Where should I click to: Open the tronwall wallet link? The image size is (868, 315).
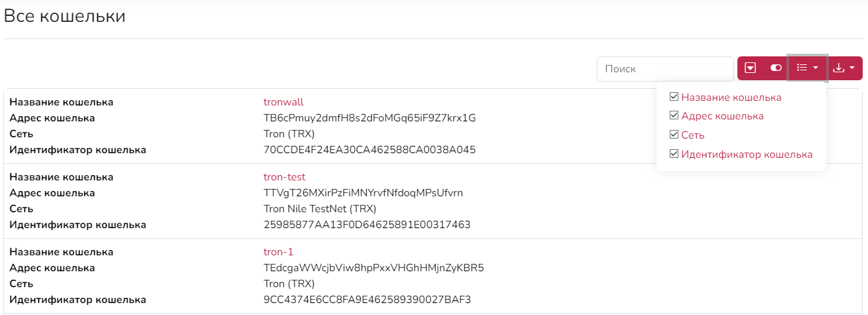pos(283,102)
